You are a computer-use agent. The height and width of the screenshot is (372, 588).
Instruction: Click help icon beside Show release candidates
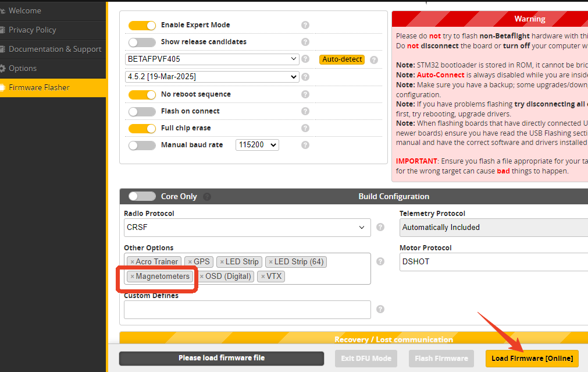pos(305,42)
